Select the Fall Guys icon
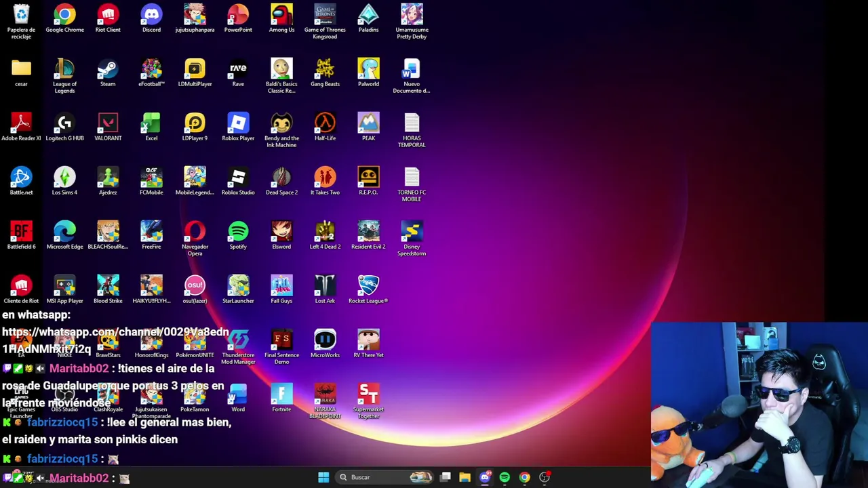Viewport: 868px width, 488px height. pyautogui.click(x=281, y=290)
